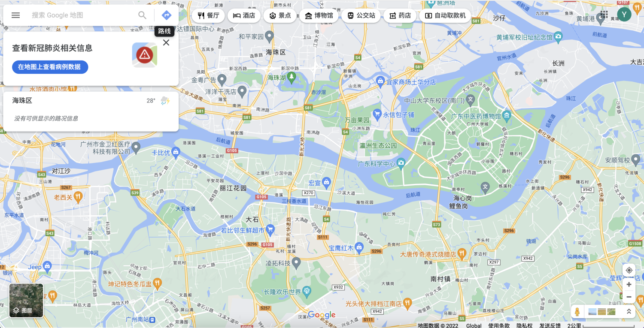Screen dimensions: 644x328
Task: Select the Jeep dealership pin
Action: click(47, 266)
